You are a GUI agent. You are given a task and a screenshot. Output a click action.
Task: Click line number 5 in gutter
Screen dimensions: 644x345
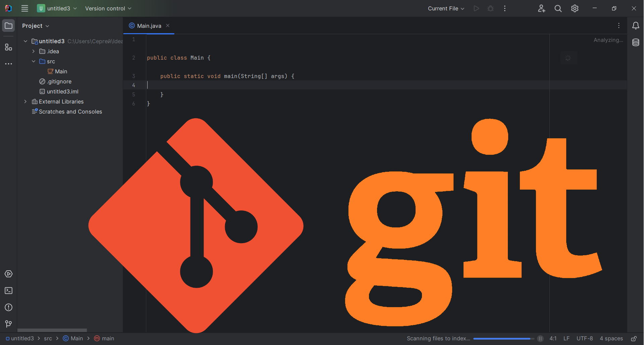[x=133, y=94]
